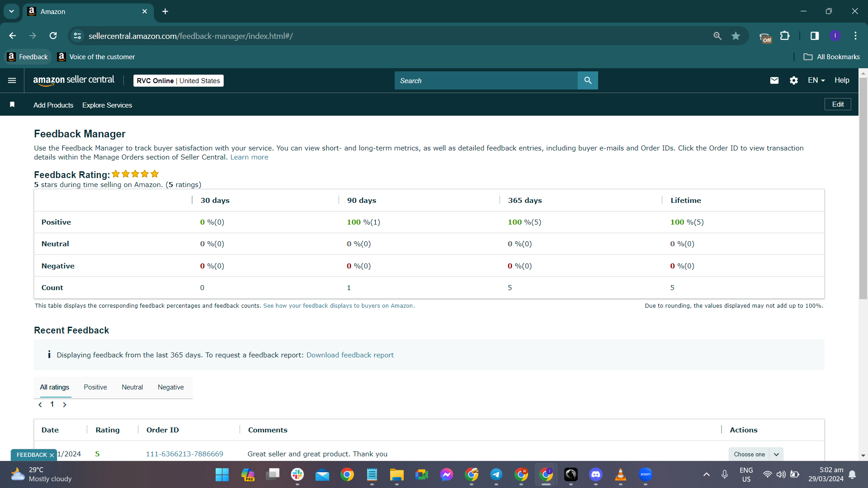The width and height of the screenshot is (868, 488).
Task: Click the browser address bar URL
Action: pyautogui.click(x=190, y=36)
